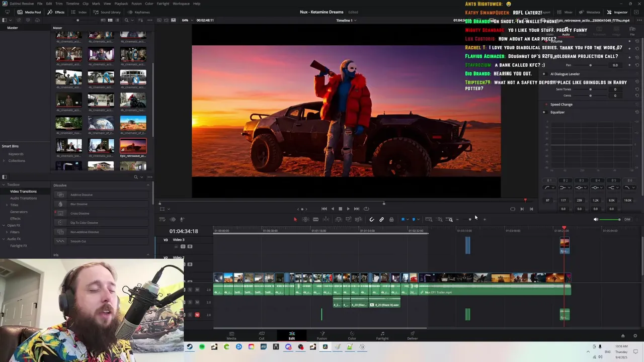Image resolution: width=644 pixels, height=362 pixels.
Task: Switch to the Deliver page
Action: pyautogui.click(x=413, y=335)
